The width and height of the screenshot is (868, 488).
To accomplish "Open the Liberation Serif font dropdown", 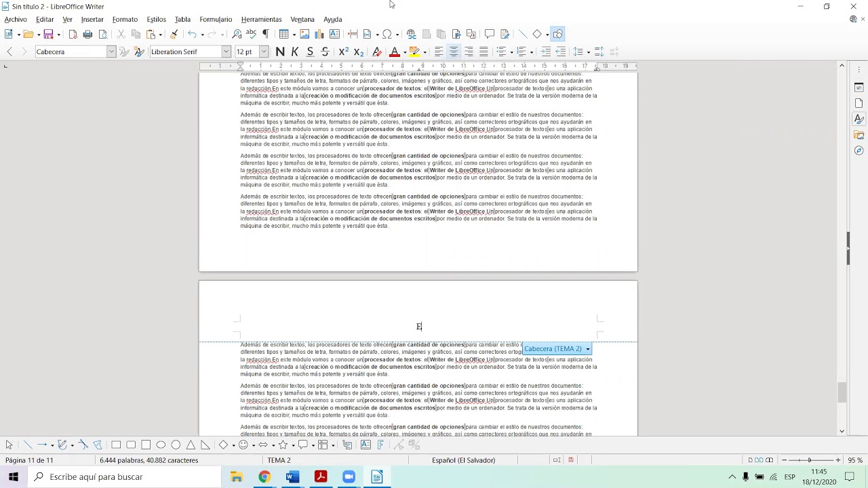I will 226,52.
